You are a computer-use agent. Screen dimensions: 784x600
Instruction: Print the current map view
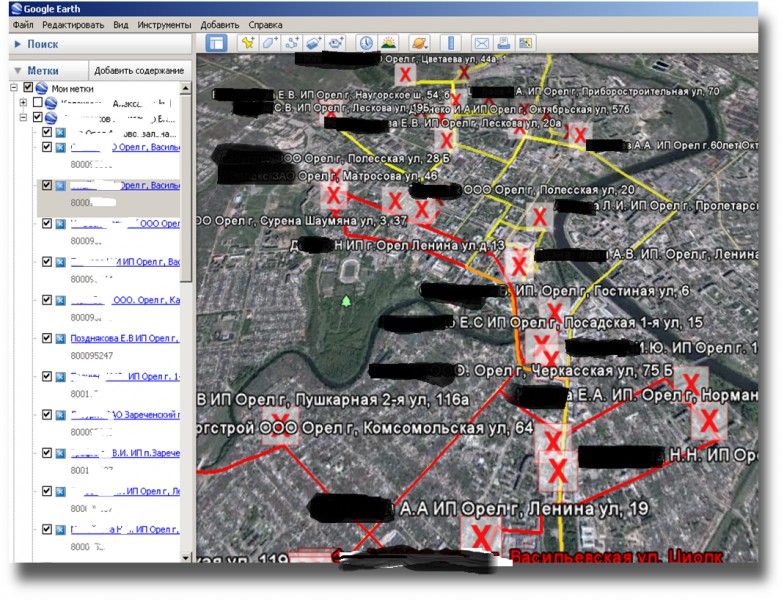point(504,44)
